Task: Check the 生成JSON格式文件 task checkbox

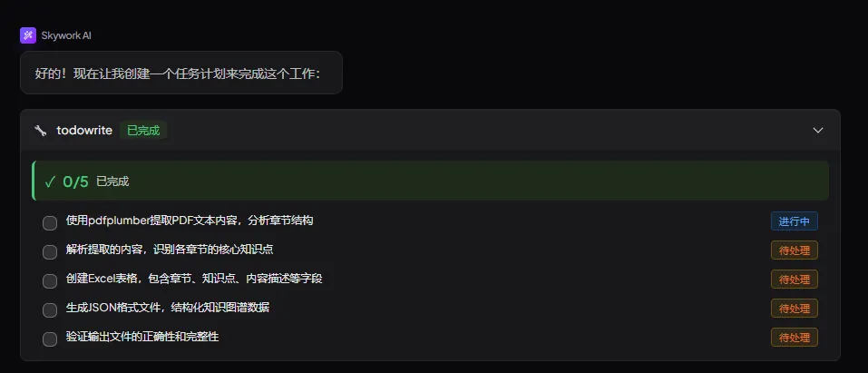Action: tap(50, 310)
